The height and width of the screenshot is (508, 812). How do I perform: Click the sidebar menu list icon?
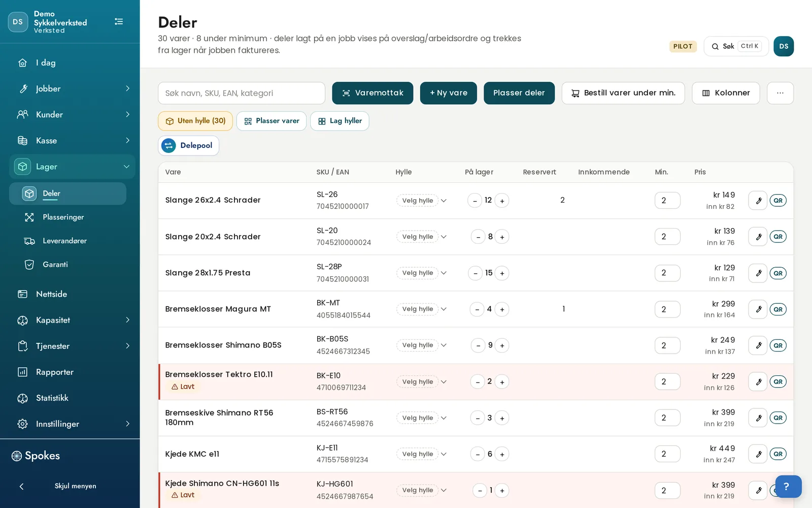119,22
